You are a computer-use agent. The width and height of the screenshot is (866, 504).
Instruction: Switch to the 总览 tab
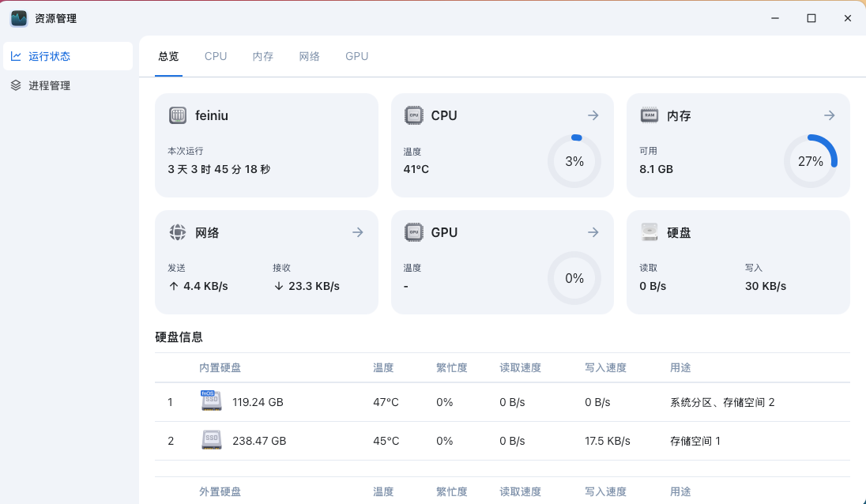pyautogui.click(x=168, y=56)
